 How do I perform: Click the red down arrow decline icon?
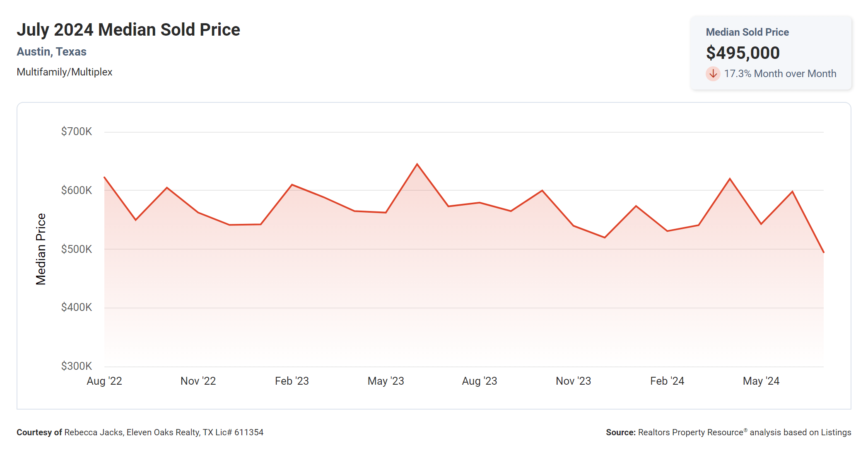click(x=713, y=74)
